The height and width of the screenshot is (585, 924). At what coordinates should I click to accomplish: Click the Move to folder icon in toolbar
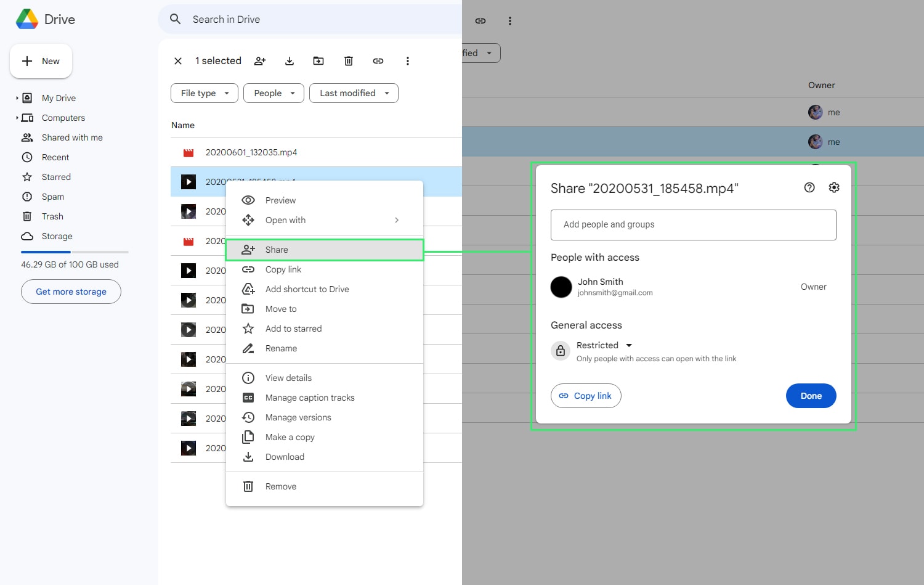pyautogui.click(x=318, y=60)
